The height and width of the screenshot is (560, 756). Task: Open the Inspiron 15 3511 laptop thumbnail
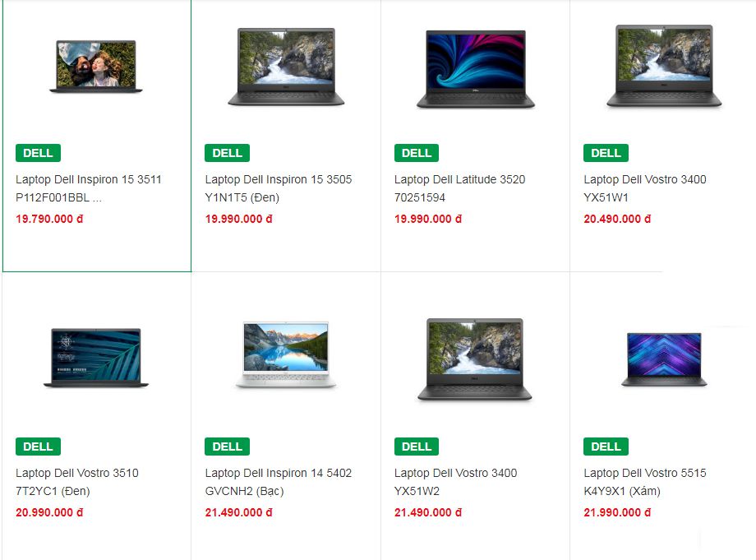[x=96, y=67]
